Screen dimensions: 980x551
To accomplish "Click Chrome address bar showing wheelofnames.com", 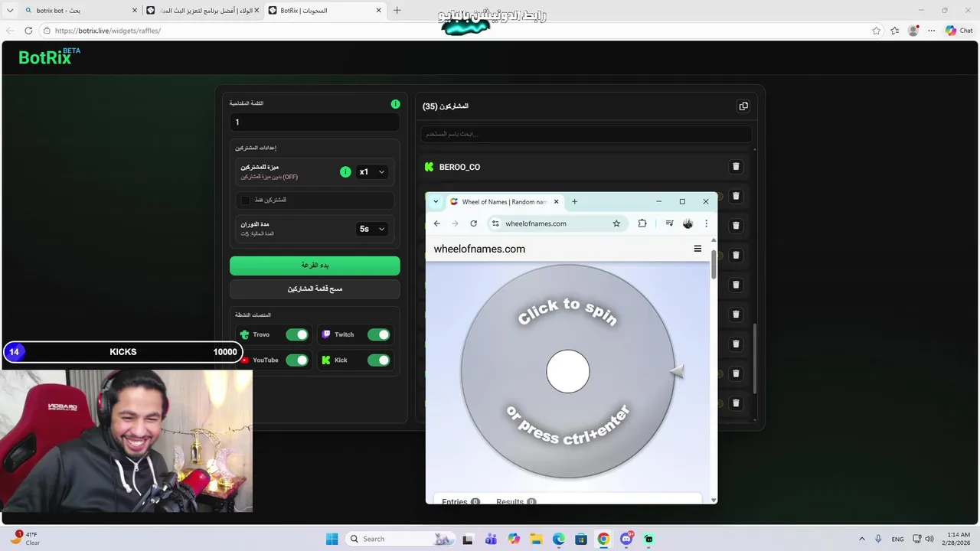I will pyautogui.click(x=557, y=223).
